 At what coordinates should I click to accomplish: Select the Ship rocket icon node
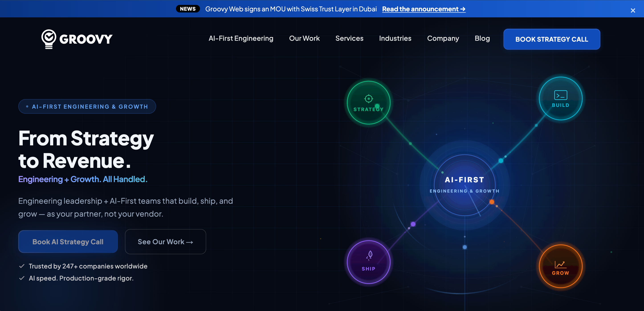pyautogui.click(x=368, y=262)
